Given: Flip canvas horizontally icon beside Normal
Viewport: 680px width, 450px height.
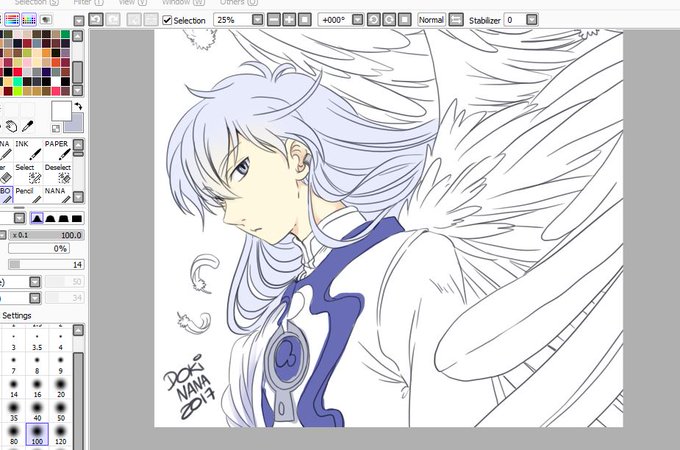Looking at the screenshot, I should pyautogui.click(x=456, y=20).
